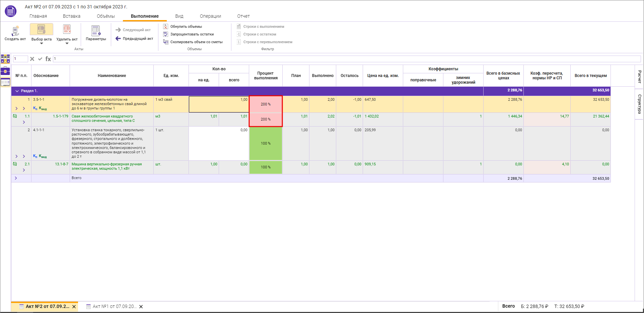Viewport: 644px width, 313px height.
Task: Click the cell address input field
Action: pos(20,59)
